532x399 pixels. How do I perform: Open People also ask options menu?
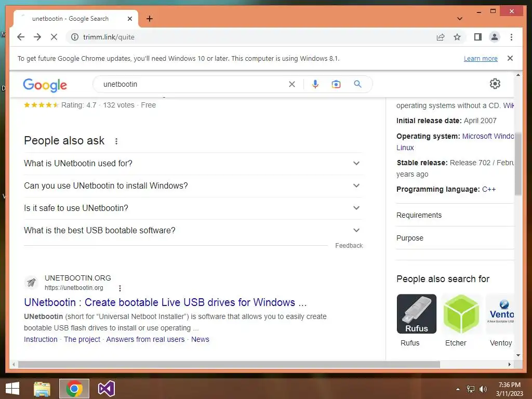(116, 141)
